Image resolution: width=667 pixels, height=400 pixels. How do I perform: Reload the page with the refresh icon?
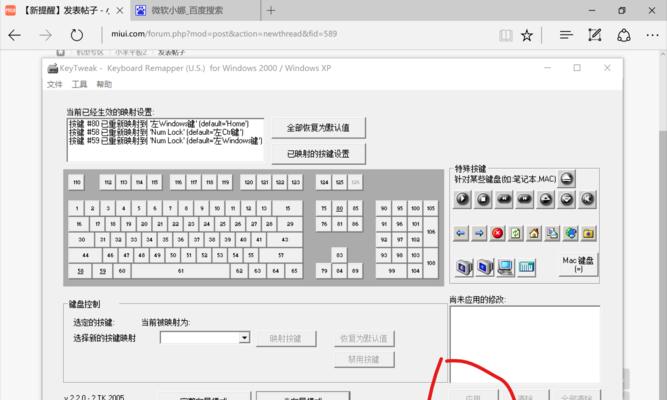click(x=77, y=35)
